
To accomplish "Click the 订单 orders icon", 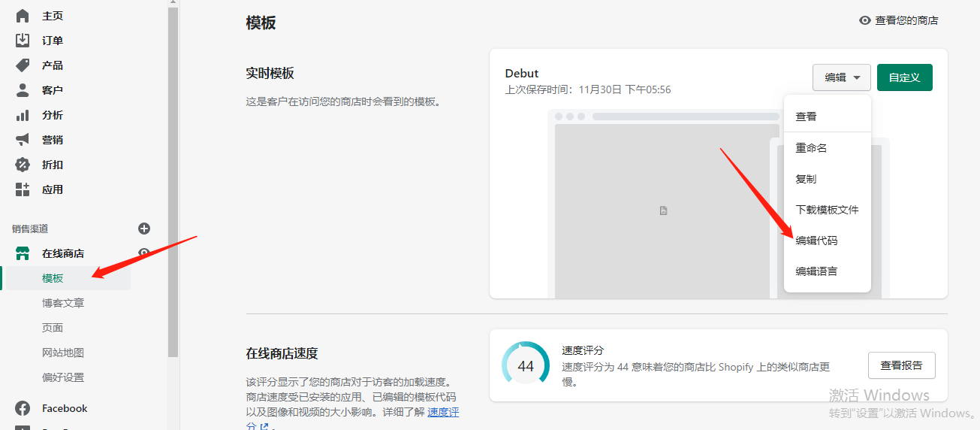I will click(x=23, y=41).
